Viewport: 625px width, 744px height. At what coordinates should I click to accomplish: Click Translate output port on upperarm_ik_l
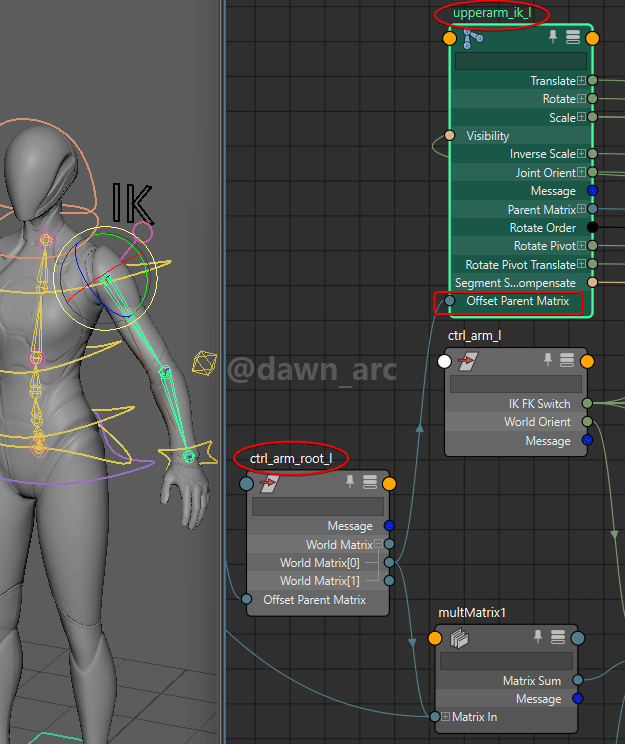tap(592, 81)
